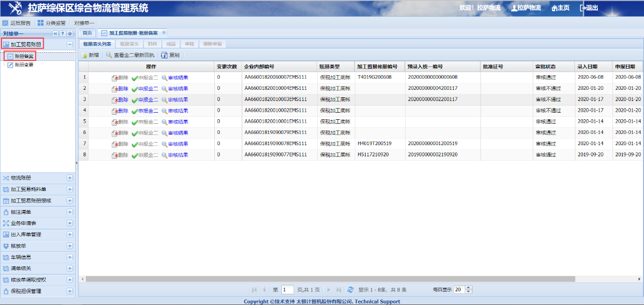Click the help question mark icon in sidebar header
This screenshot has height=305, width=644.
pos(62,33)
